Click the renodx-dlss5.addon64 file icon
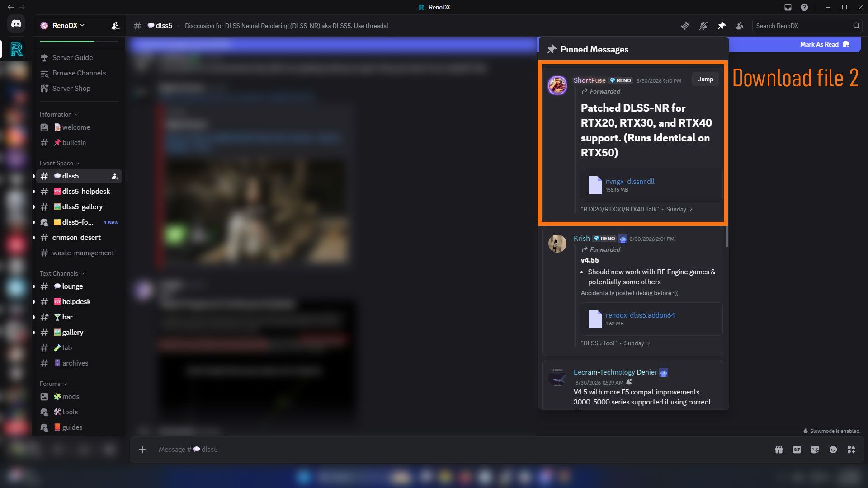The width and height of the screenshot is (868, 488). pyautogui.click(x=595, y=319)
